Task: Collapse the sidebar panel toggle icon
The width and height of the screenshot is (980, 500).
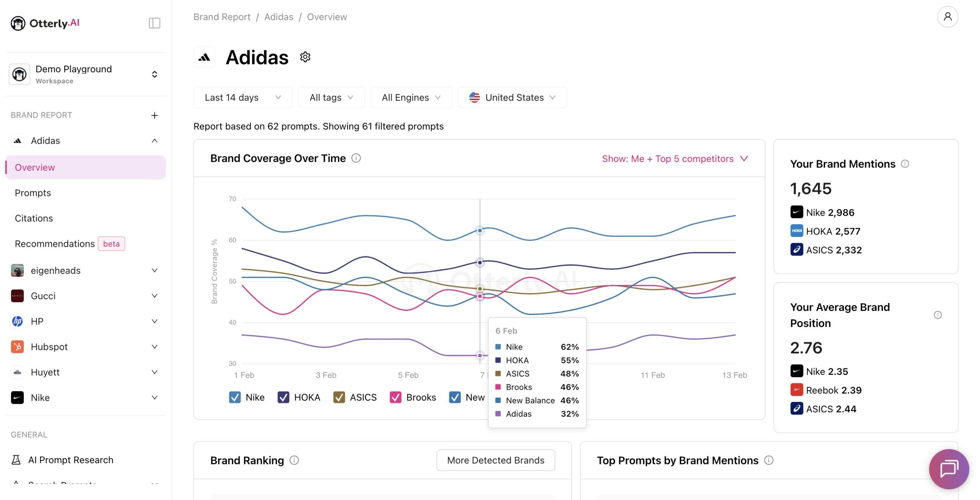Action: pos(154,23)
